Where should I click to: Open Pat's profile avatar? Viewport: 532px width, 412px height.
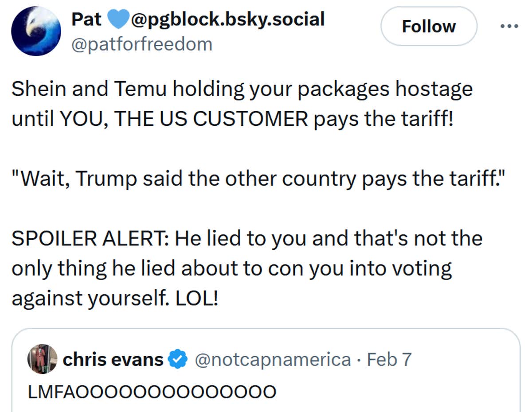[x=35, y=30]
